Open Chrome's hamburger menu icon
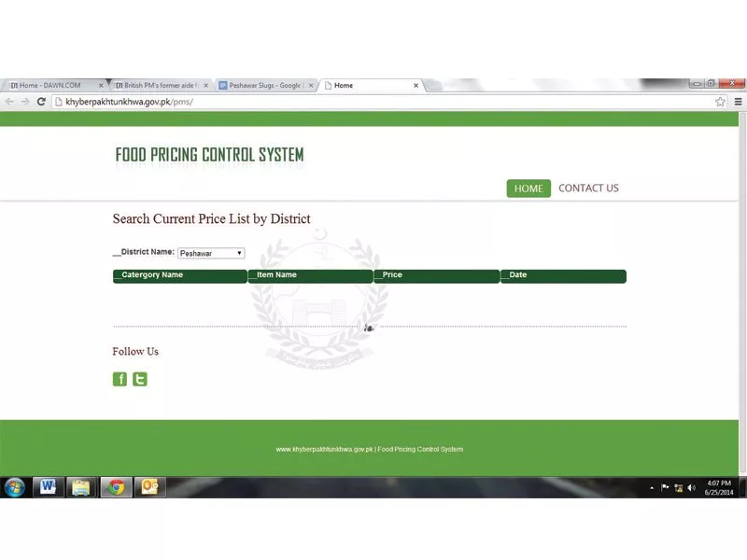 point(738,102)
